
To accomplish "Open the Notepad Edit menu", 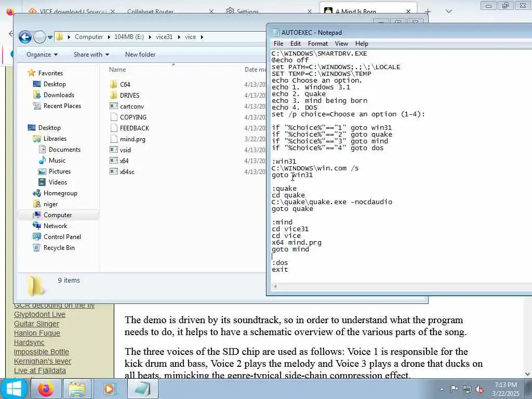I will click(x=295, y=44).
